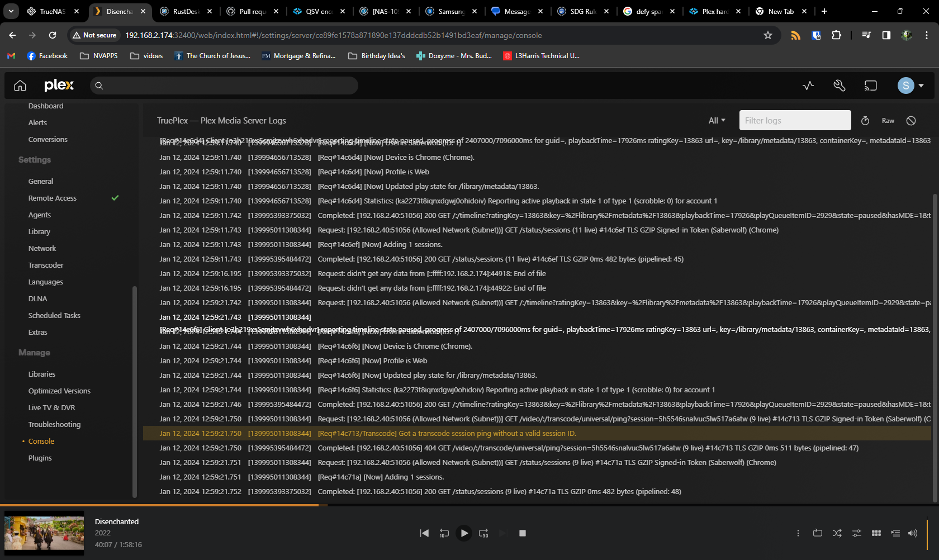This screenshot has height=560, width=939.
Task: Switch to the TrueNAS browser tab
Action: pos(53,11)
